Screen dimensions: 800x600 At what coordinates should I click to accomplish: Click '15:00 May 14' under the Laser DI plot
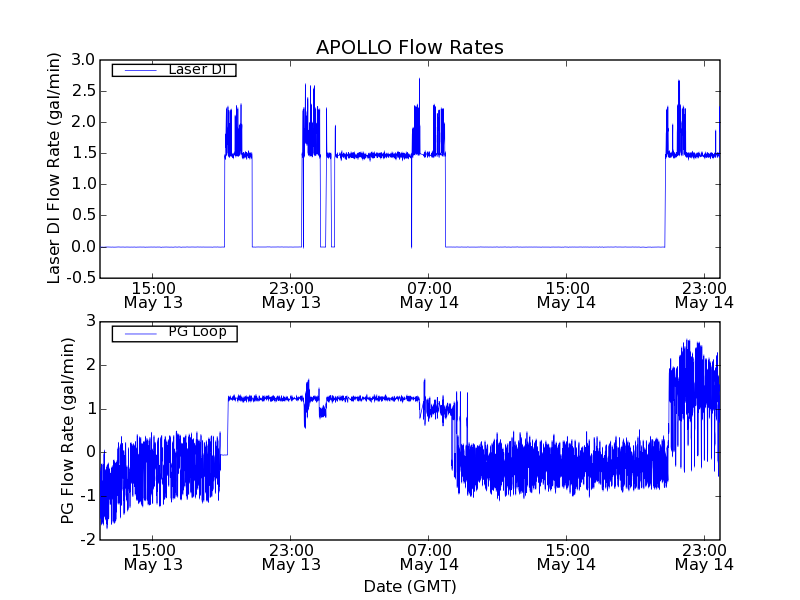tap(566, 295)
